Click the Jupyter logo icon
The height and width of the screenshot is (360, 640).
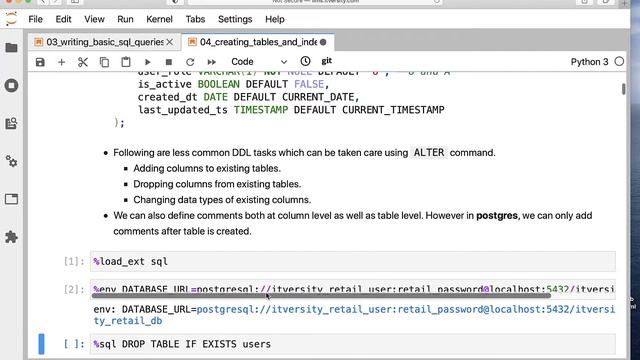(x=11, y=19)
